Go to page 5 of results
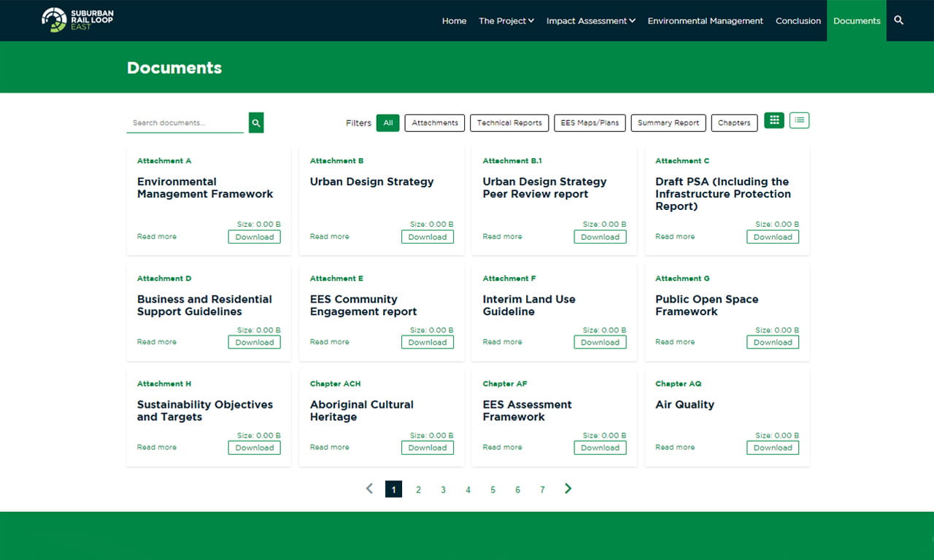Image resolution: width=934 pixels, height=560 pixels. point(493,489)
